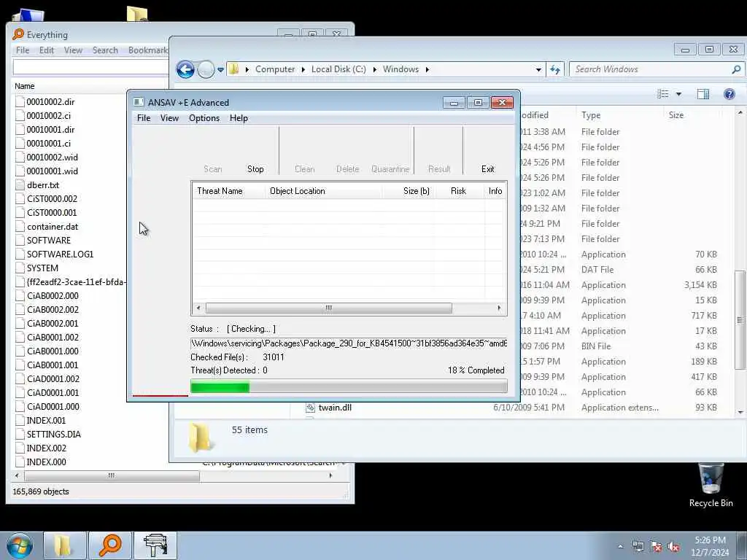Open the Recycle Bin desktop icon
The width and height of the screenshot is (747, 560).
point(711,486)
